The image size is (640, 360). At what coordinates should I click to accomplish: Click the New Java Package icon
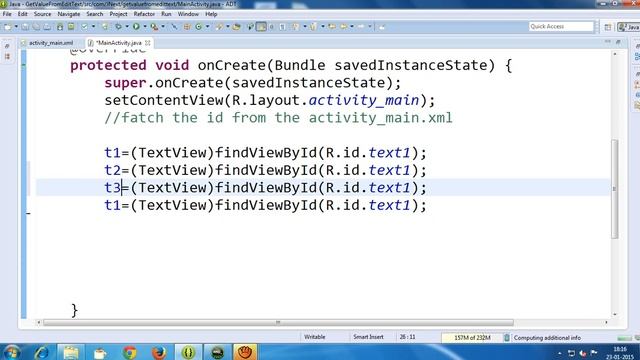187,27
